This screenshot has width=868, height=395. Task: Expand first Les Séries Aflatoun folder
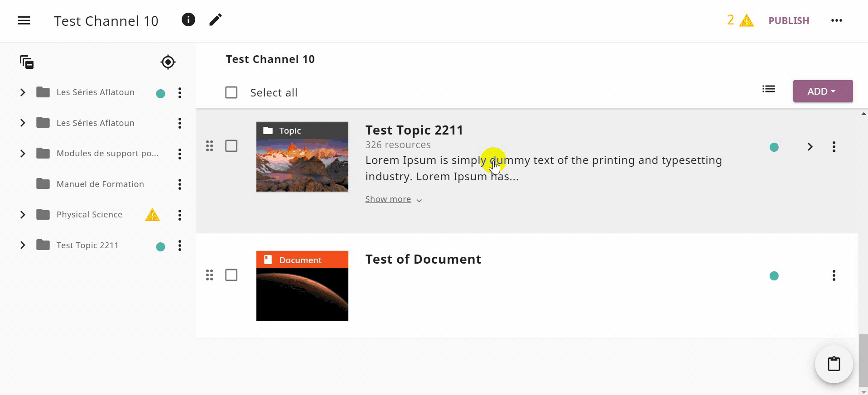point(23,92)
